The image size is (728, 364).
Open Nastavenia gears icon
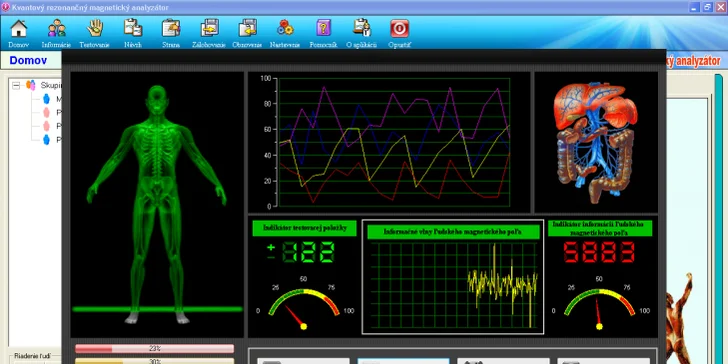pyautogui.click(x=285, y=33)
